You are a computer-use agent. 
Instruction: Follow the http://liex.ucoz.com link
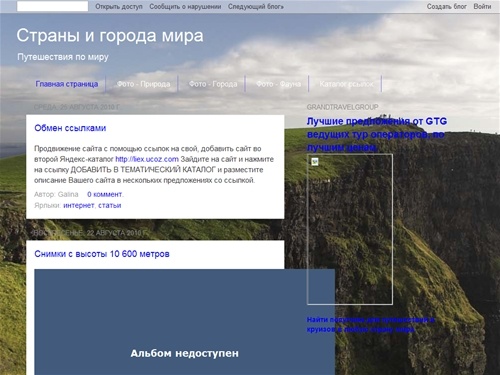point(147,159)
